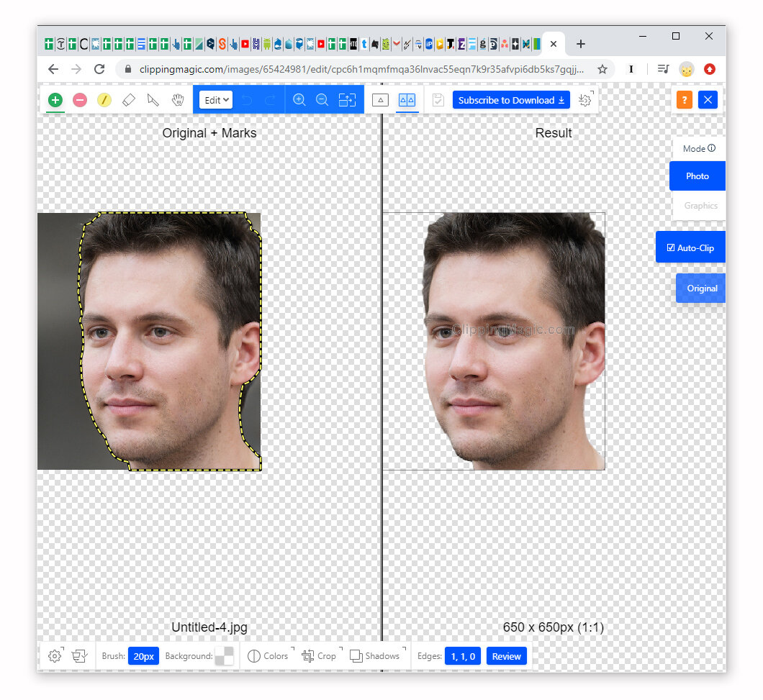Click the 'Untitled-4.jpg' file name

[x=209, y=627]
